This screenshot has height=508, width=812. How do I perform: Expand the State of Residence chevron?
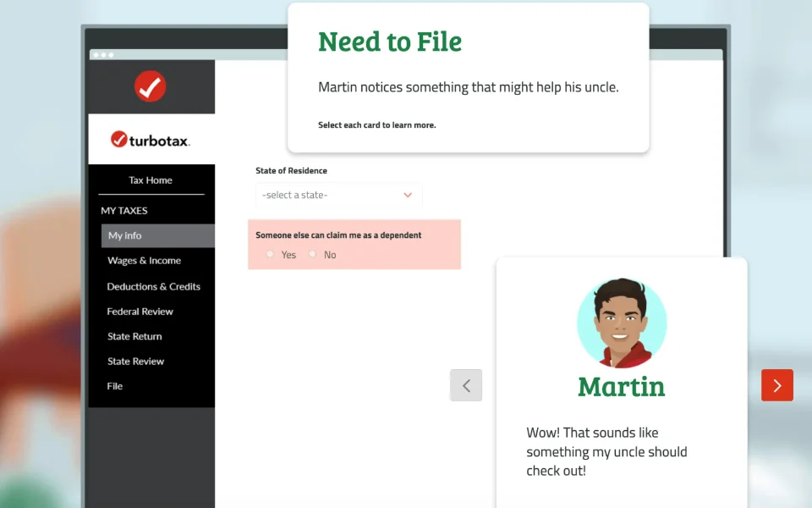407,196
